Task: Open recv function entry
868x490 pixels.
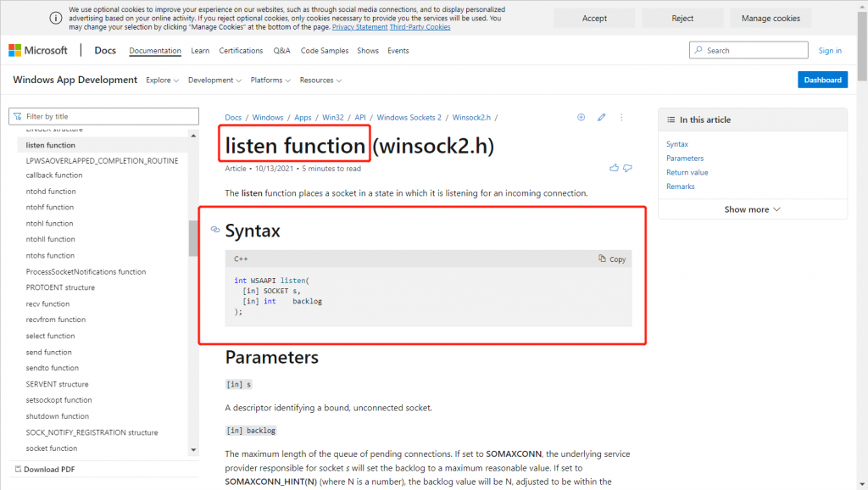Action: tap(47, 303)
